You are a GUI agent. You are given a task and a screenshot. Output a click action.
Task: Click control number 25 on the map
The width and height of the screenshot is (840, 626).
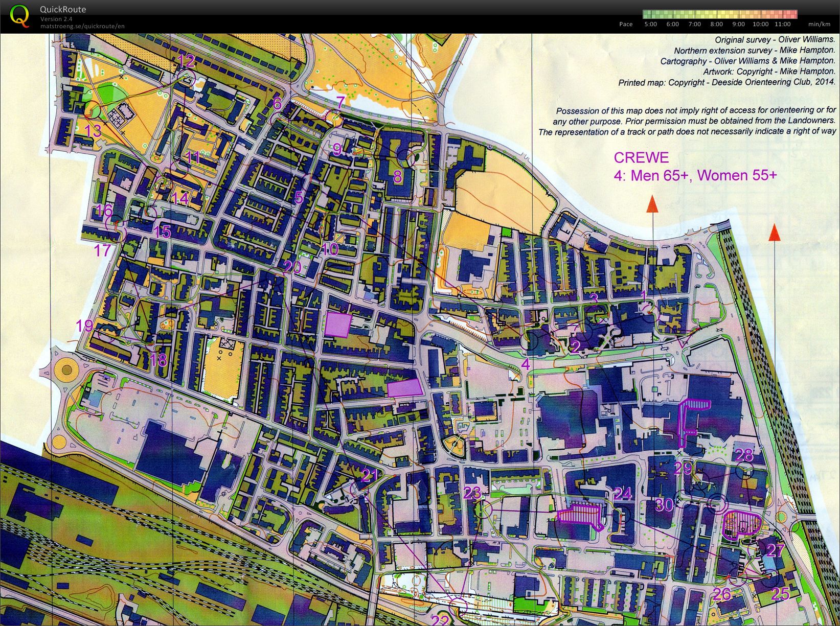point(780,593)
